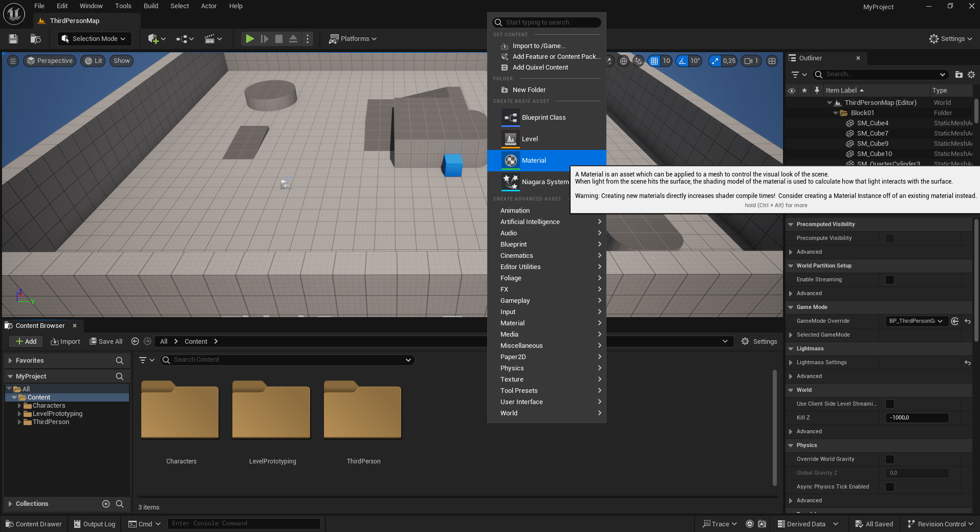Click the history back arrow in Content Browser
980x532 pixels.
[x=135, y=342]
